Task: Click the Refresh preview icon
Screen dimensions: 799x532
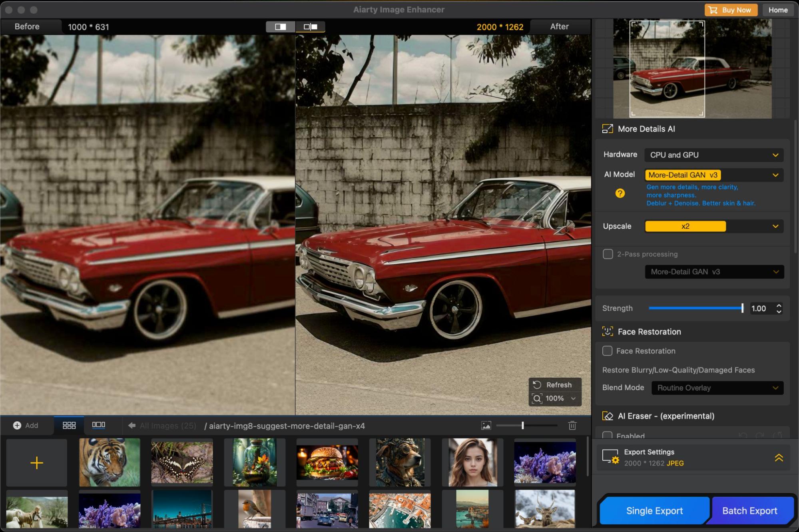Action: (537, 385)
